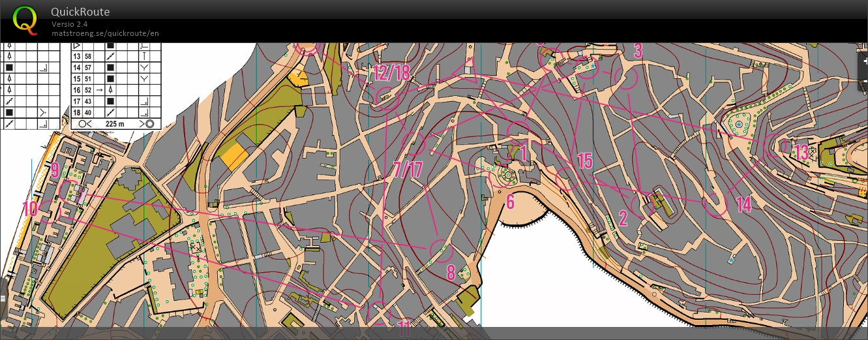The height and width of the screenshot is (340, 868).
Task: Click the Versio 2.4 label
Action: pyautogui.click(x=72, y=24)
